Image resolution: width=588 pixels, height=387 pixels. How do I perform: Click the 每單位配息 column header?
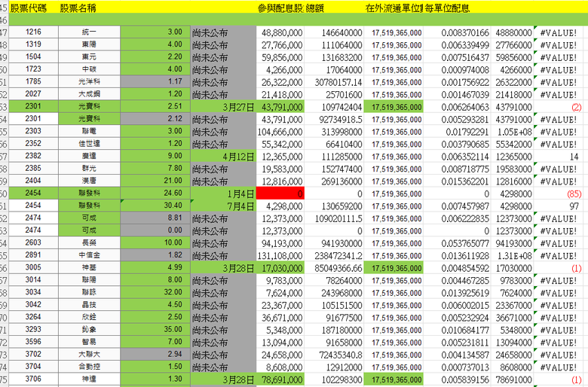[x=457, y=8]
